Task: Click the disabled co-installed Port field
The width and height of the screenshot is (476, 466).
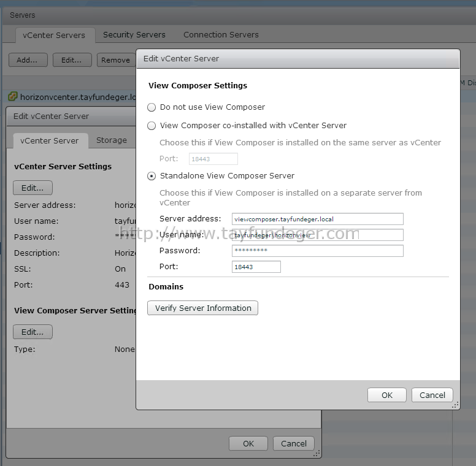Action: point(213,159)
